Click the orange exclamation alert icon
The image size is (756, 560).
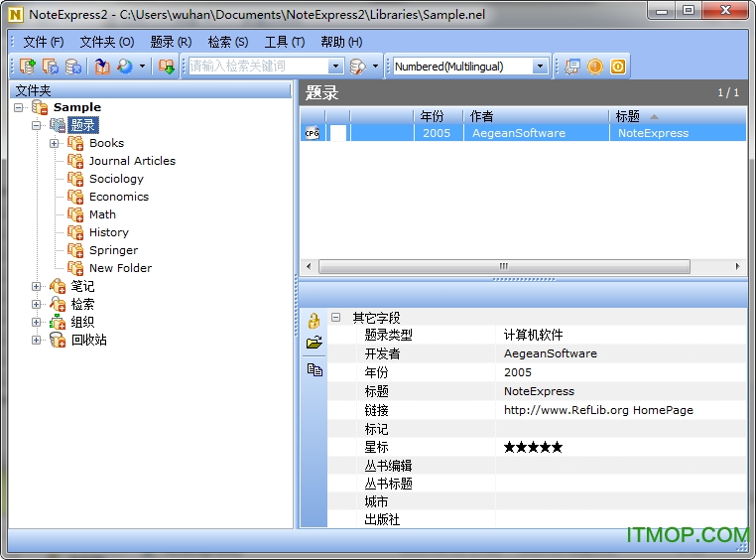tap(595, 67)
